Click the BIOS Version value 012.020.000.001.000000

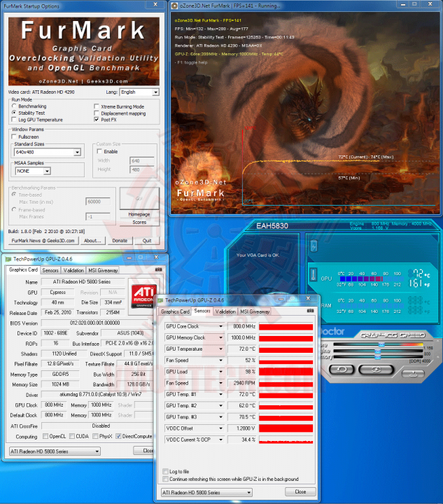tap(95, 323)
